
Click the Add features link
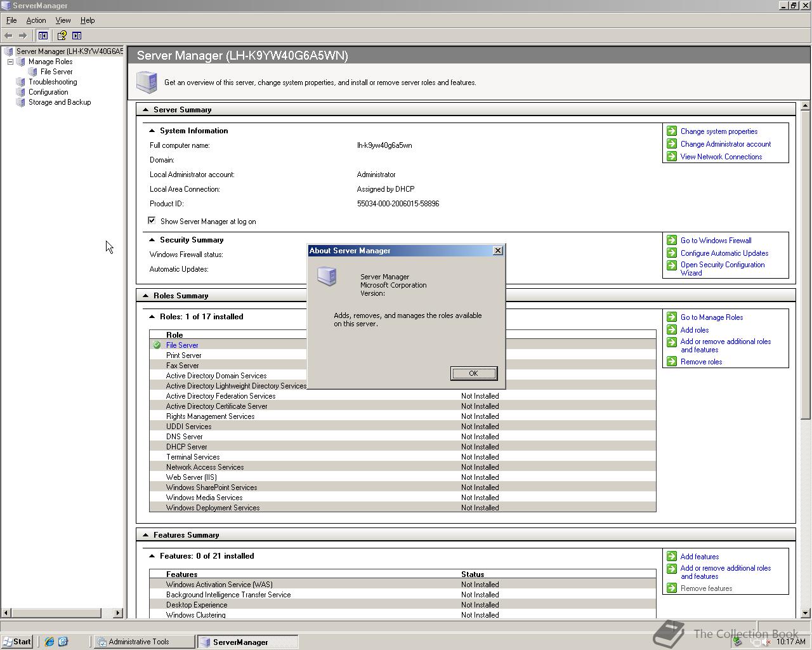pyautogui.click(x=700, y=557)
